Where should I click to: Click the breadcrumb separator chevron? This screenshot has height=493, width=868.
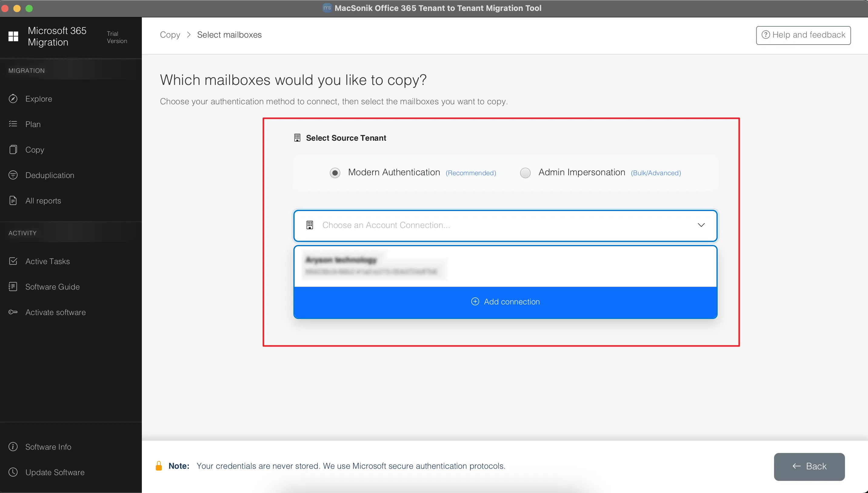(x=189, y=35)
